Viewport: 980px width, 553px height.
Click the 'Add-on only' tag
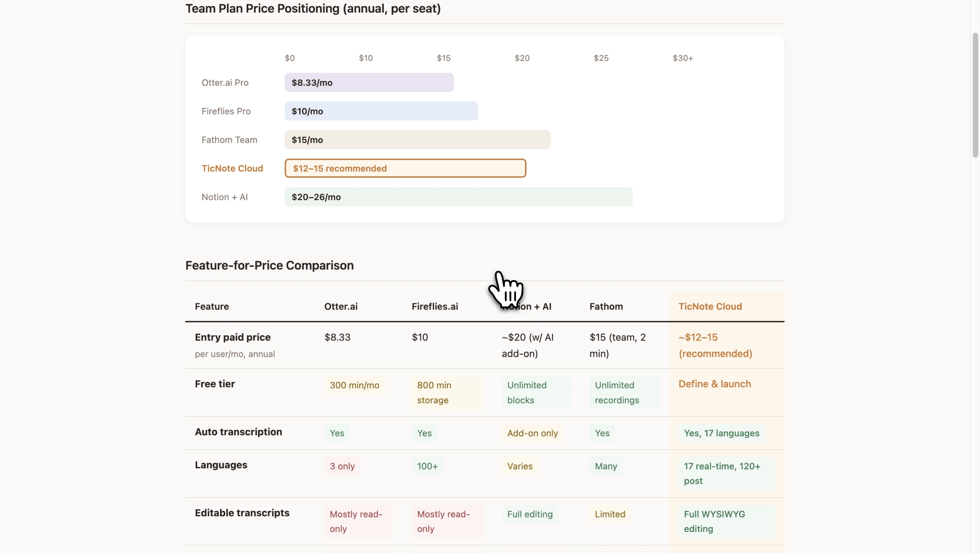click(532, 433)
